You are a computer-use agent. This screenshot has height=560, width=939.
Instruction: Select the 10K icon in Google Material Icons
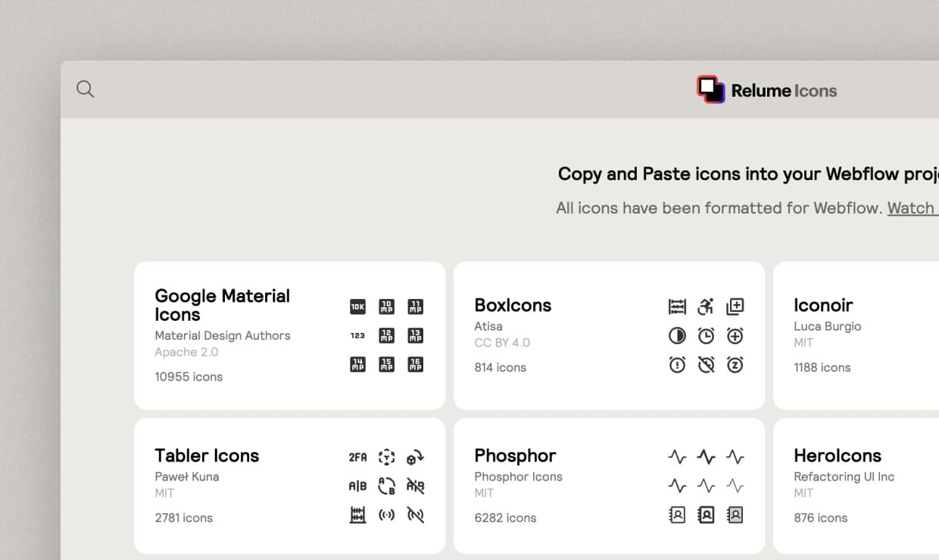[357, 306]
